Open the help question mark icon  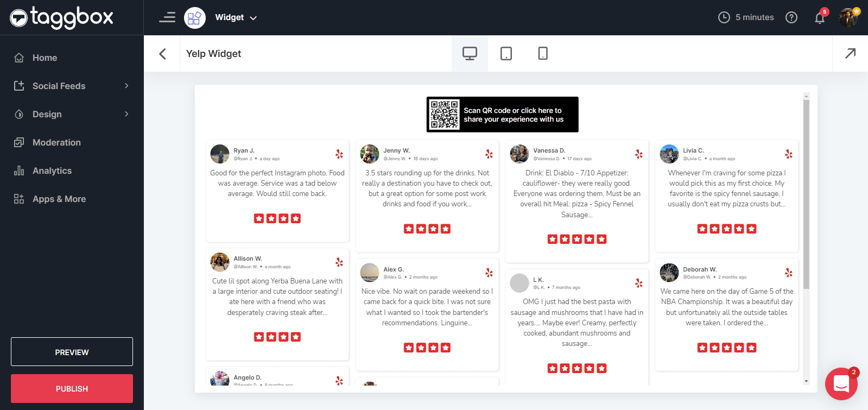791,17
